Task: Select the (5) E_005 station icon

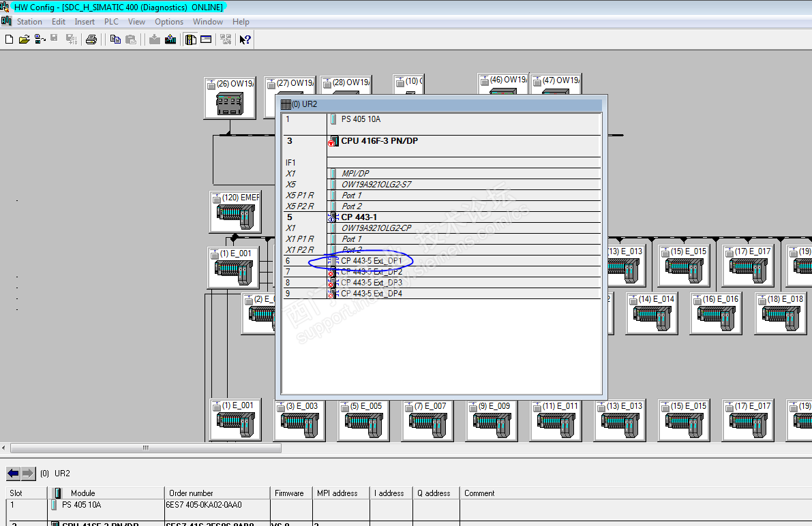Action: coord(363,420)
